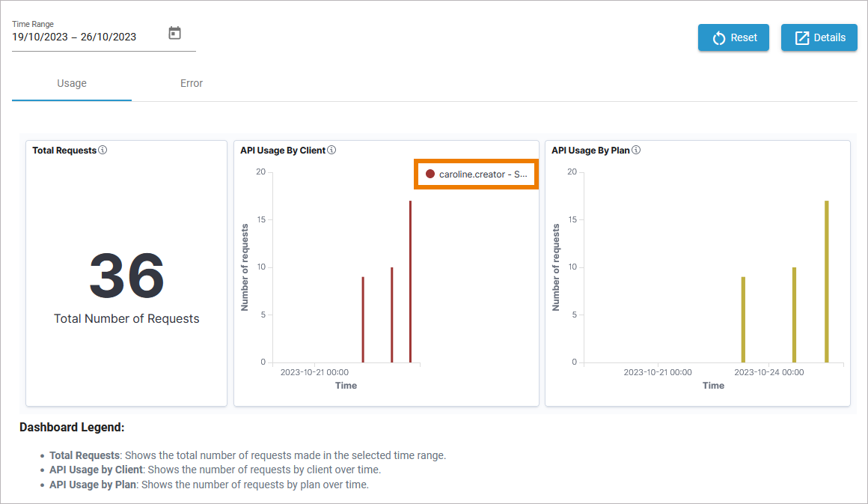
Task: Open the Details button
Action: [819, 37]
